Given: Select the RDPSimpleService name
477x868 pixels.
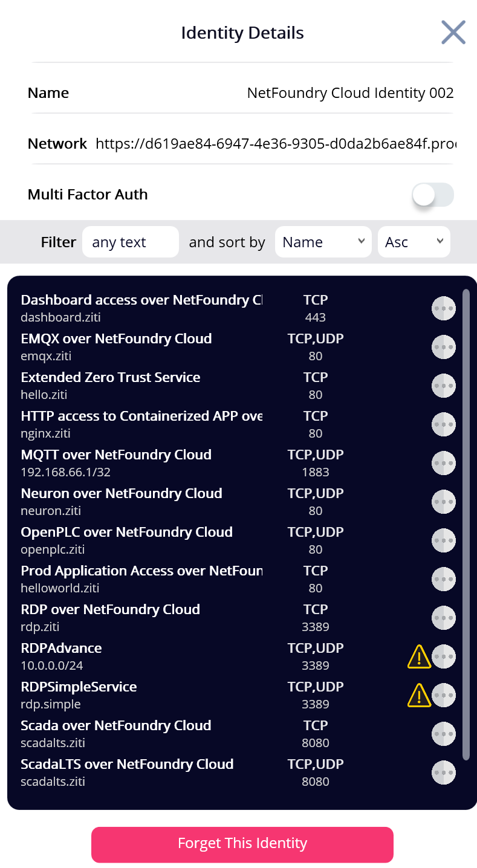Looking at the screenshot, I should pos(79,687).
